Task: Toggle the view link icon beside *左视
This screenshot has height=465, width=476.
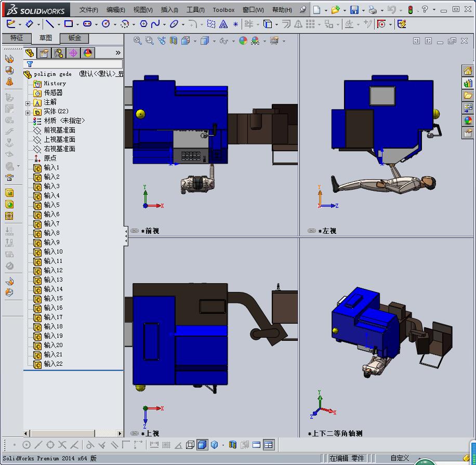Action: [x=312, y=231]
